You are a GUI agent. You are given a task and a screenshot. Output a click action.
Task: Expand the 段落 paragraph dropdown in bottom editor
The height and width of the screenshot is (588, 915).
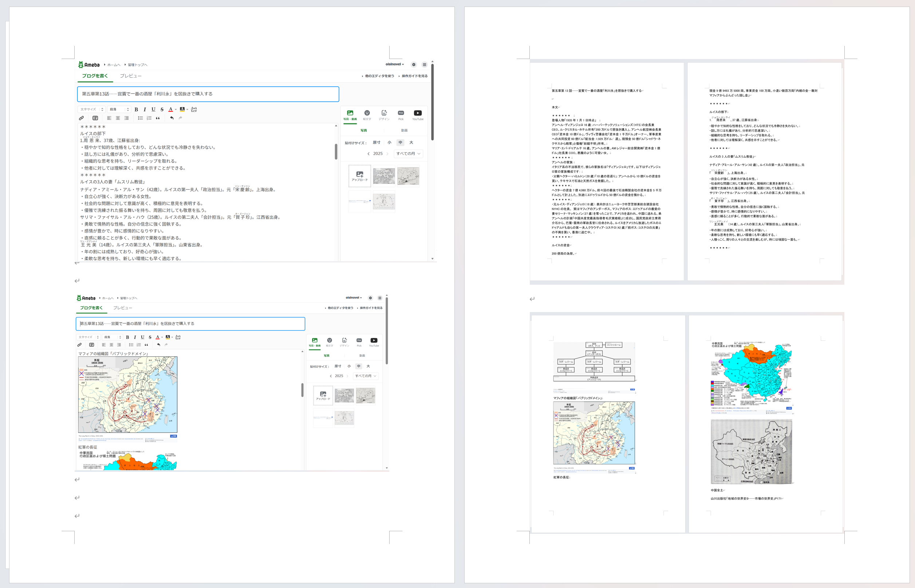tap(113, 337)
